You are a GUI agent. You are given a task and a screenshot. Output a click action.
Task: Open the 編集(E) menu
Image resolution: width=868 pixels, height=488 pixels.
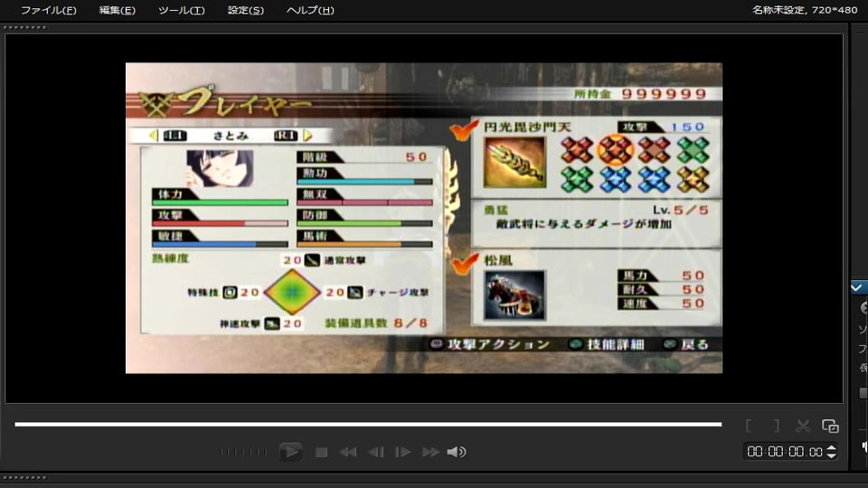117,10
